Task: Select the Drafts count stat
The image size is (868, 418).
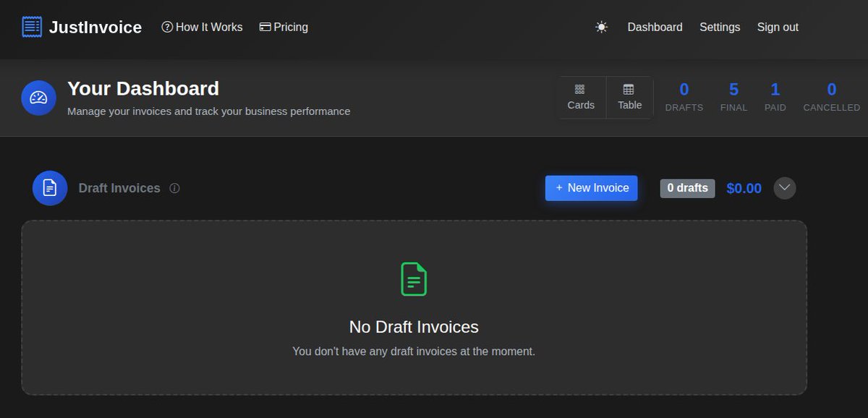Action: point(684,98)
